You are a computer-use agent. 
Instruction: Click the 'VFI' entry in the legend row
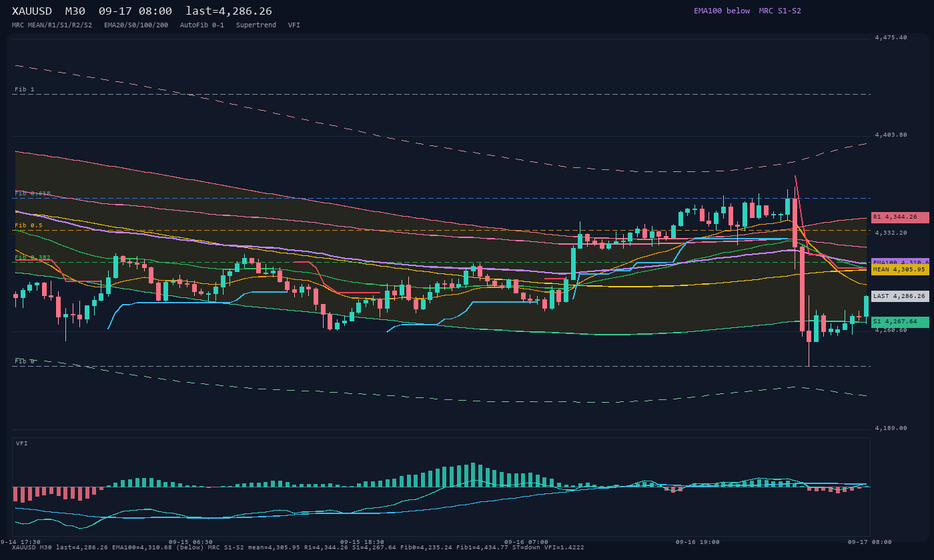[x=294, y=25]
